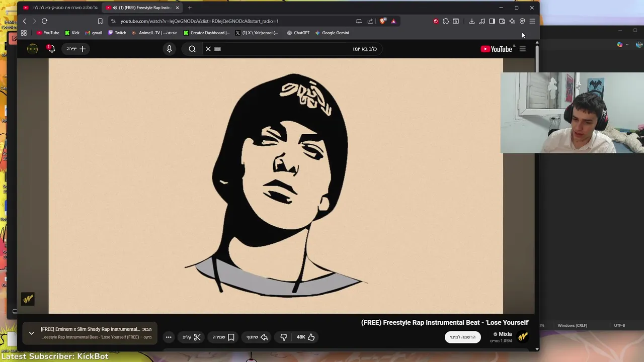Image resolution: width=644 pixels, height=362 pixels.
Task: Click the channel watermark logo on the video
Action: (x=28, y=299)
